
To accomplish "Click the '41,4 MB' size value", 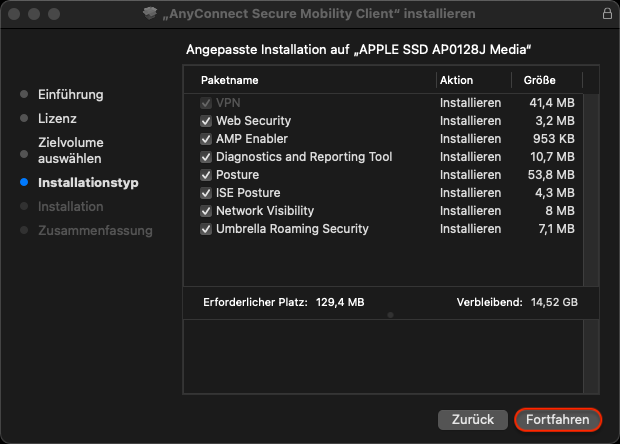I will 552,103.
